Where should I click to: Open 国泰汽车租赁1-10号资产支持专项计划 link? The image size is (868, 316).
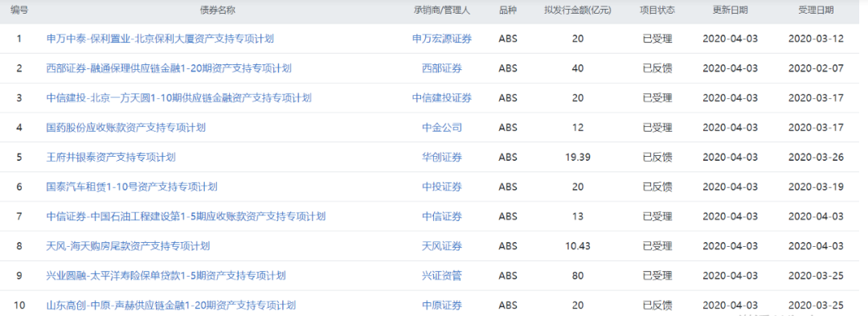click(132, 187)
